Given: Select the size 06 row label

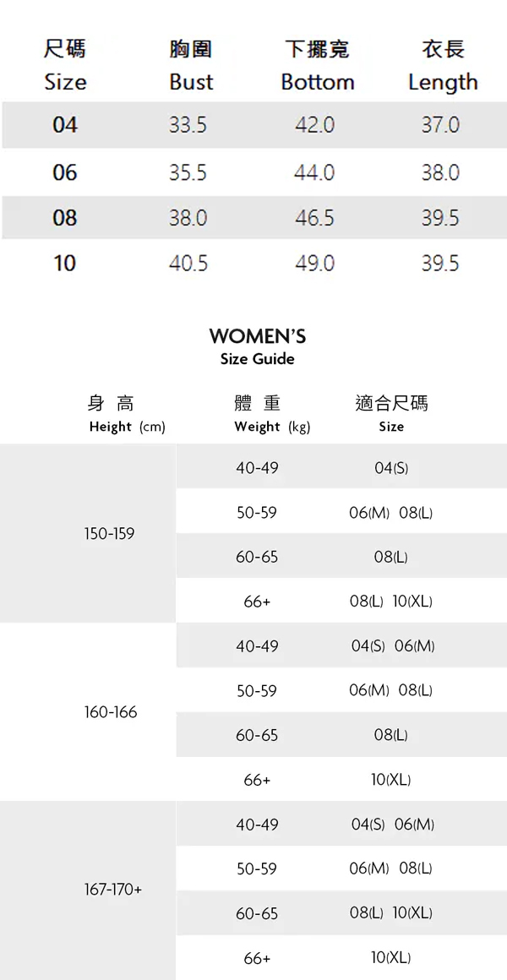Looking at the screenshot, I should tap(65, 172).
